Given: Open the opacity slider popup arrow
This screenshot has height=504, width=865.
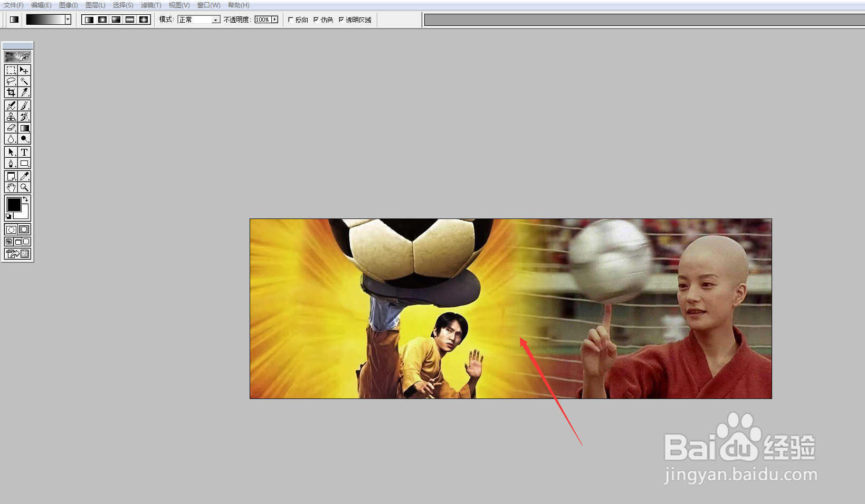Looking at the screenshot, I should (274, 20).
